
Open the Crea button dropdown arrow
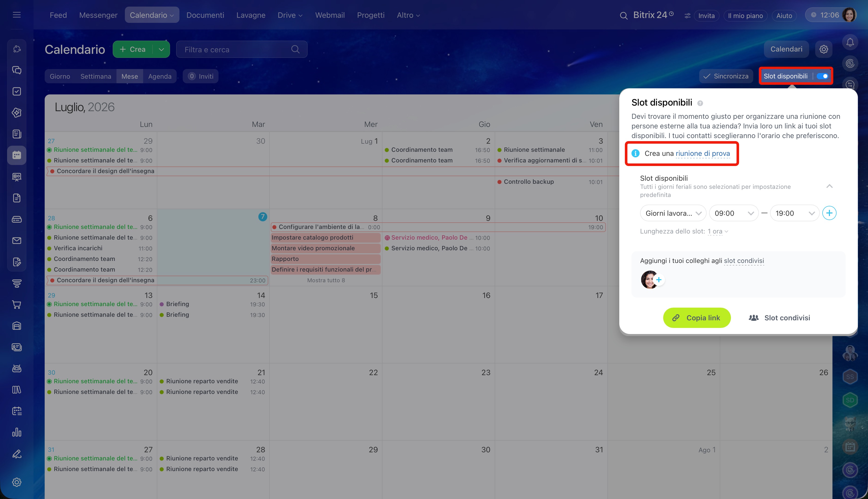point(161,49)
